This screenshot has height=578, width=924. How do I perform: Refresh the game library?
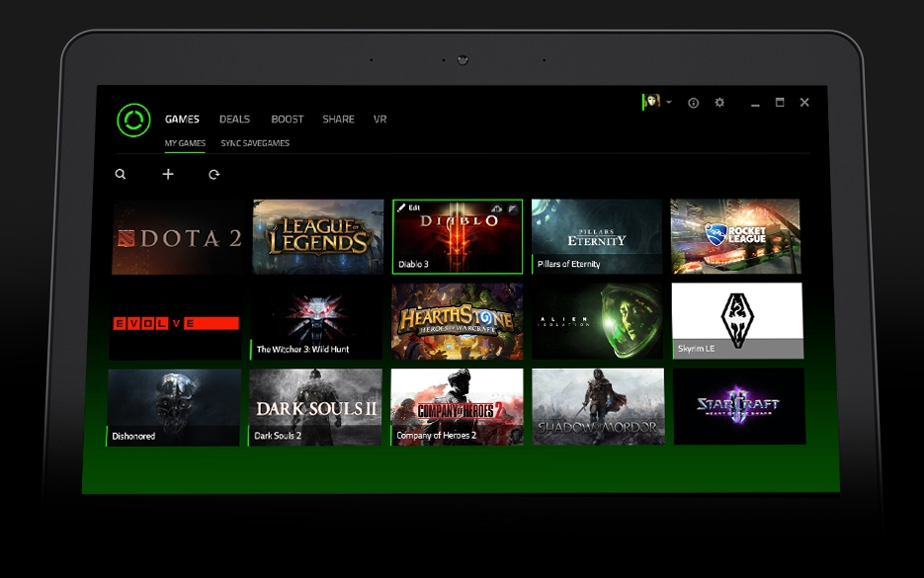213,175
